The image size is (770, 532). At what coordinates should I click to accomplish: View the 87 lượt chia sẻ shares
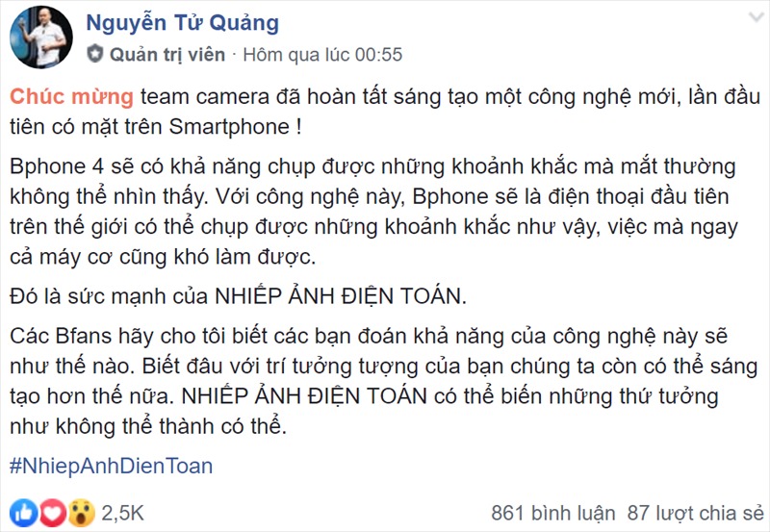(695, 514)
